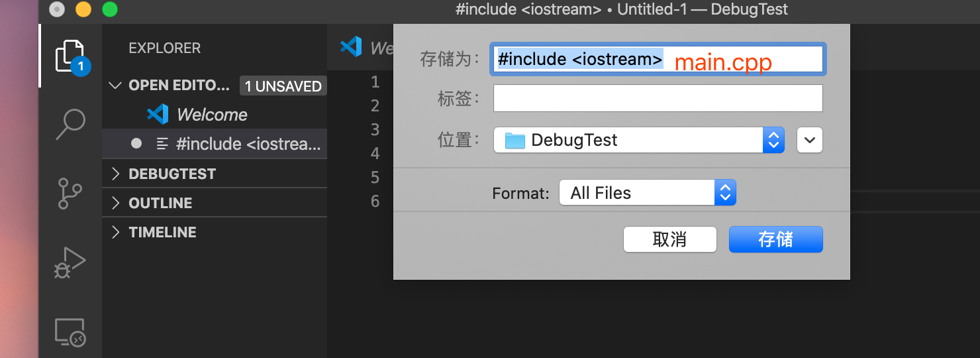
Task: Open the location DebugTest dropdown
Action: (x=773, y=140)
